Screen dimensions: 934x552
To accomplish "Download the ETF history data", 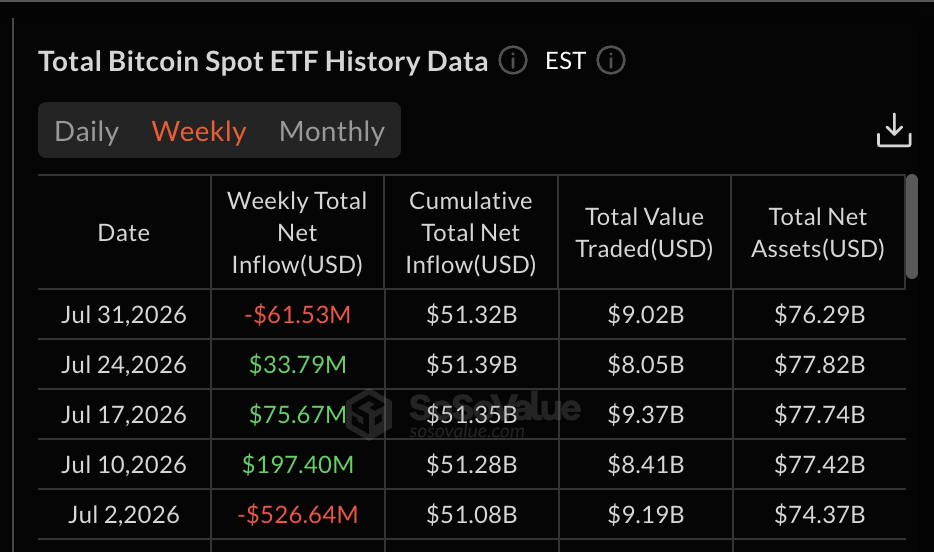I will pos(894,130).
